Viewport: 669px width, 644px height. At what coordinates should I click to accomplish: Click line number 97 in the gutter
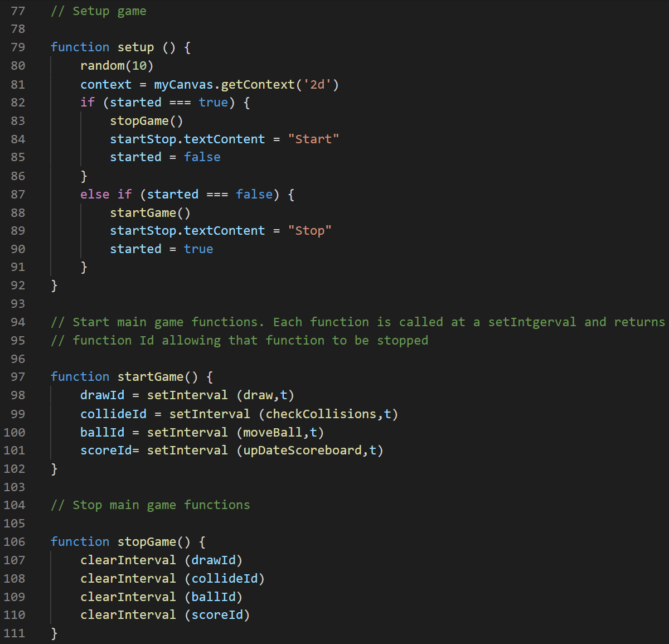click(x=18, y=377)
